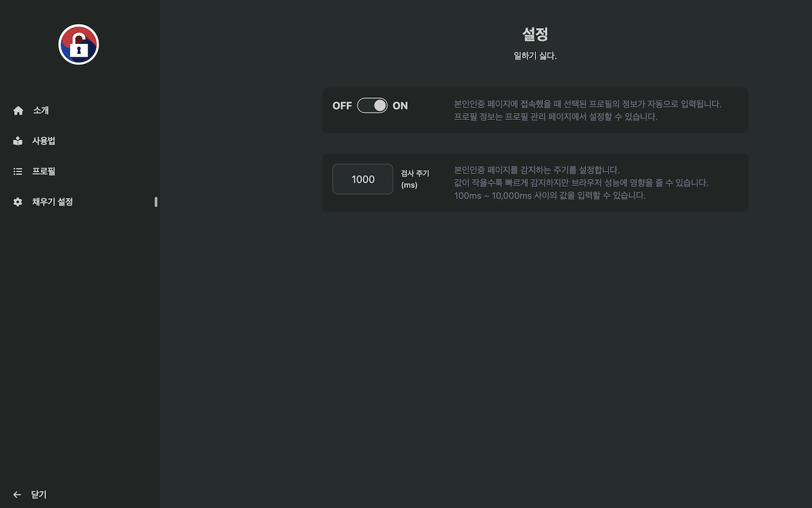This screenshot has width=812, height=508.
Task: Select the 채우기 설정 menu item
Action: click(x=80, y=202)
